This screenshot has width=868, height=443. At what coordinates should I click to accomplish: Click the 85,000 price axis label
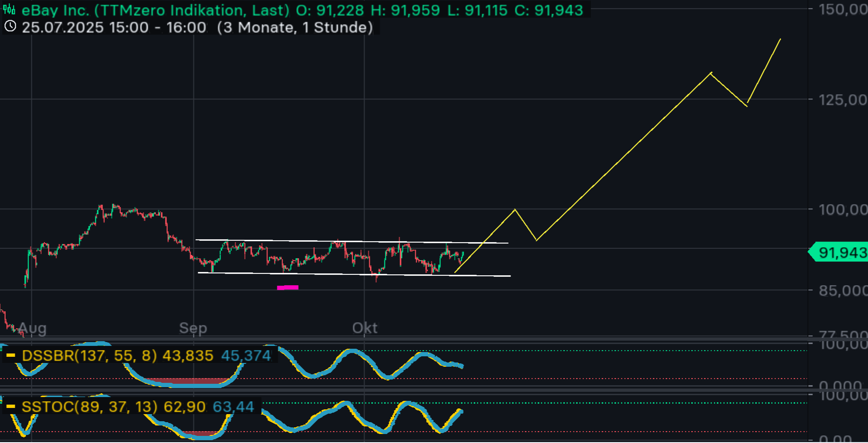[x=842, y=290]
